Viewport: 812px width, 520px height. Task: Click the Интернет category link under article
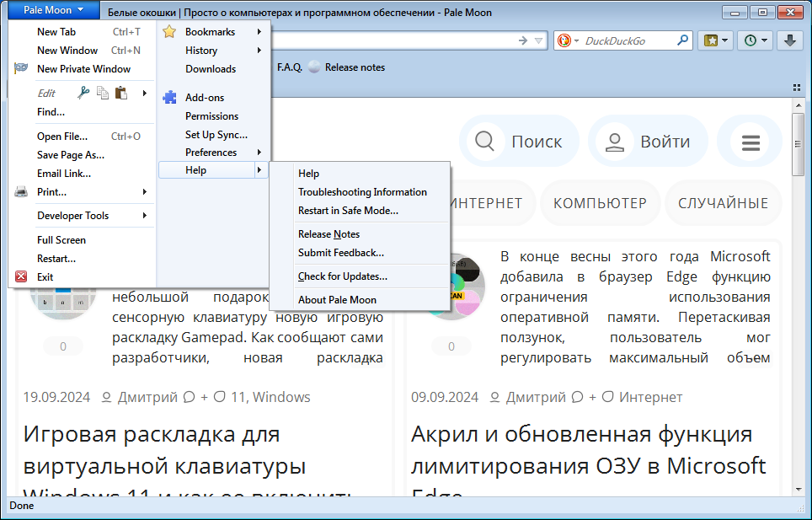(650, 397)
